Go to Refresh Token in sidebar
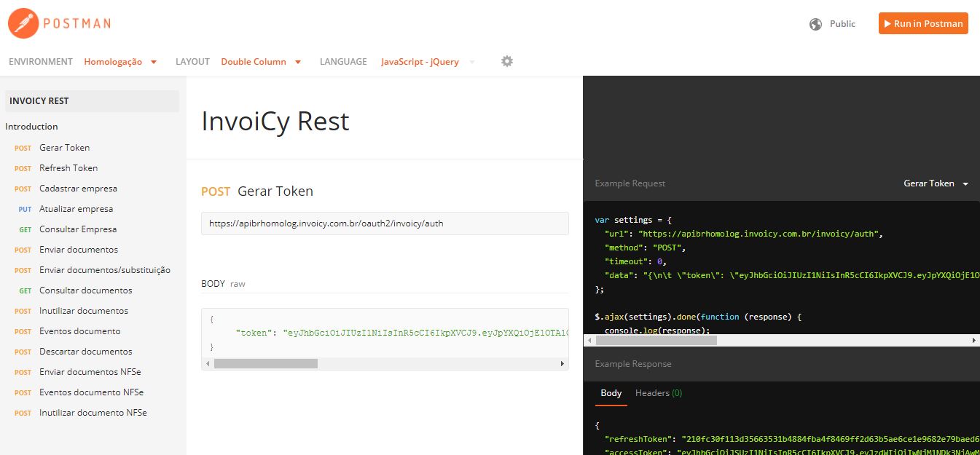Viewport: 980px width, 455px height. click(x=68, y=168)
